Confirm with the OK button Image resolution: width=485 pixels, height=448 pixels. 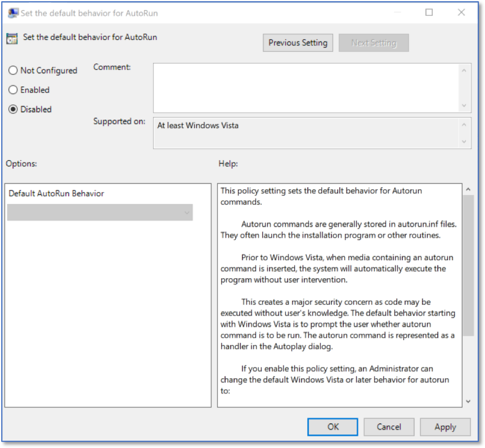coord(333,427)
